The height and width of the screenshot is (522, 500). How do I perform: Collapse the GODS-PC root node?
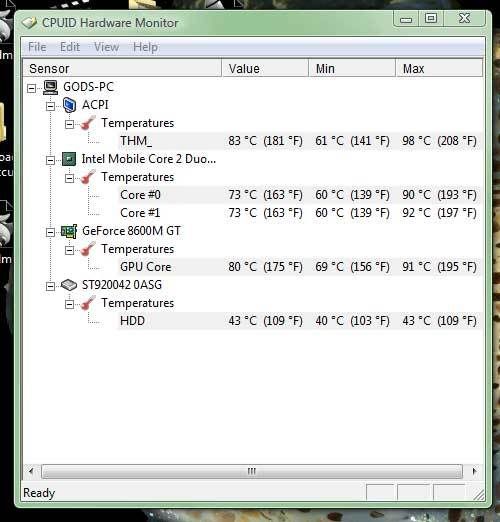coord(31,88)
